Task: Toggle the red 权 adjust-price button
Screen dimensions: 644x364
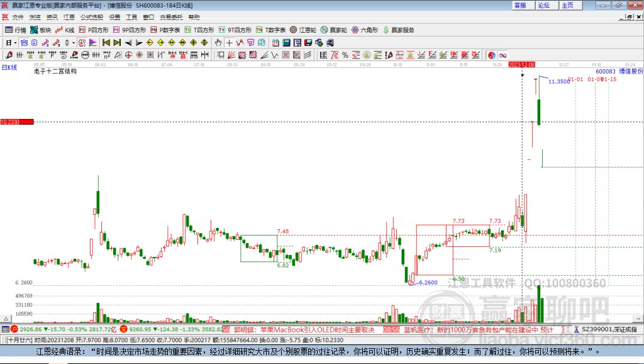Action: click(82, 42)
